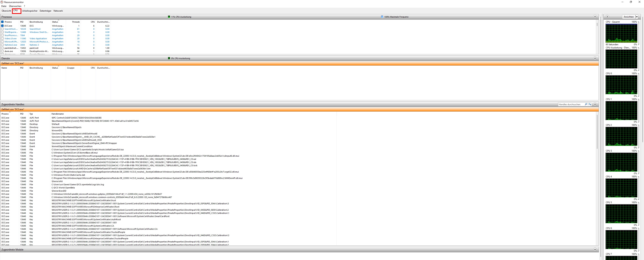Sort processes by PID column header

(22, 22)
